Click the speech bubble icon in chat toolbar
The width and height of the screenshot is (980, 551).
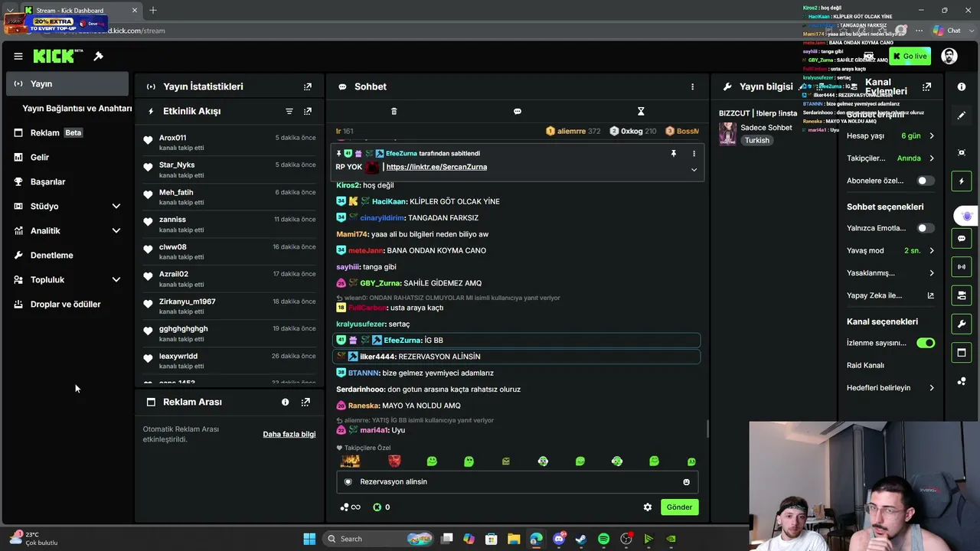click(x=518, y=112)
